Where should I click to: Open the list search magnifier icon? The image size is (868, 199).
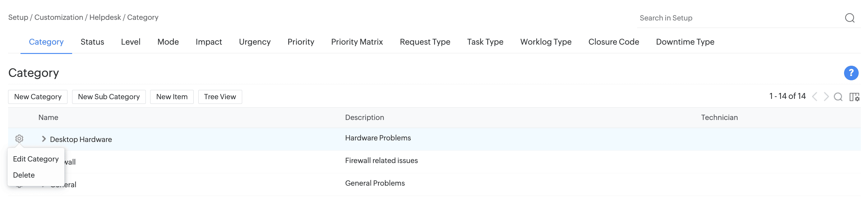point(838,97)
